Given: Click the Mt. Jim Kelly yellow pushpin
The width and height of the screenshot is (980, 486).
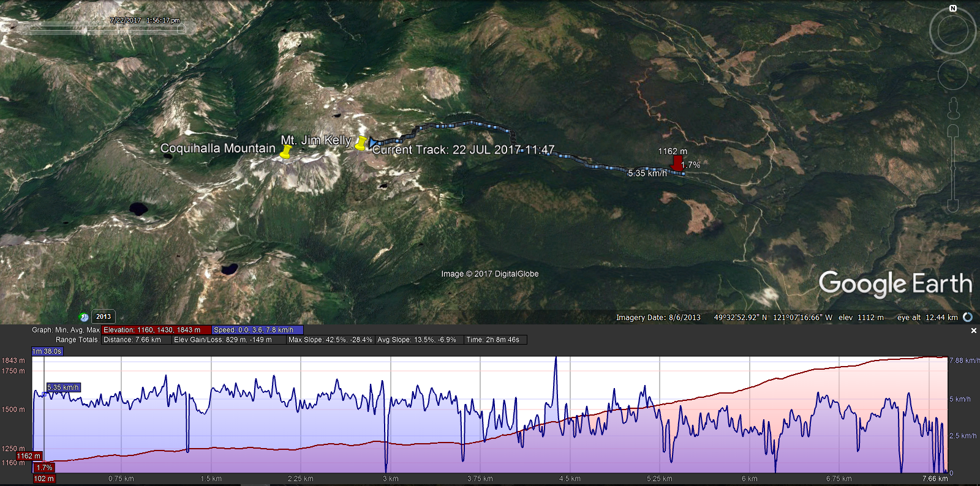Looking at the screenshot, I should (361, 143).
